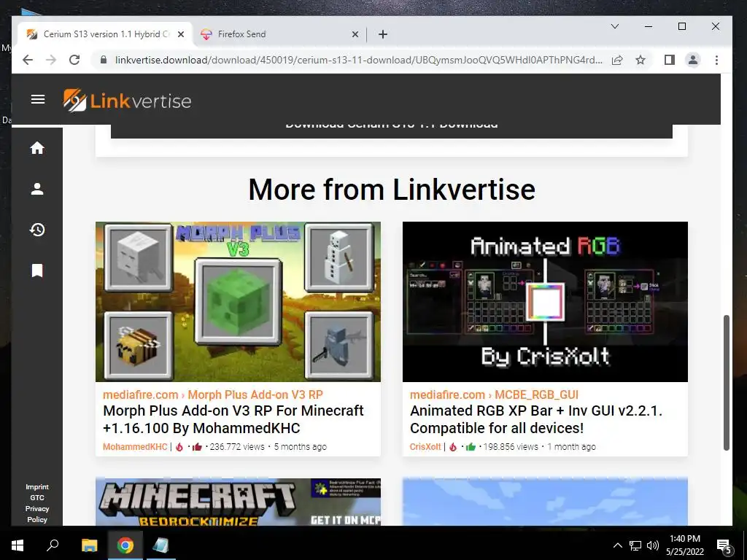The height and width of the screenshot is (560, 747).
Task: Open the profile icon in the sidebar
Action: tap(37, 189)
